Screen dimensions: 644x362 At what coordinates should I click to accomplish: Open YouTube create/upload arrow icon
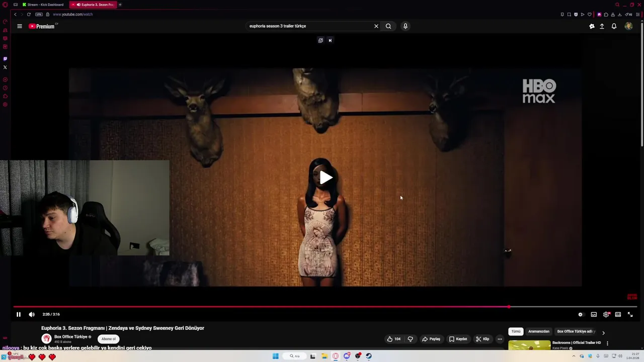pos(602,26)
